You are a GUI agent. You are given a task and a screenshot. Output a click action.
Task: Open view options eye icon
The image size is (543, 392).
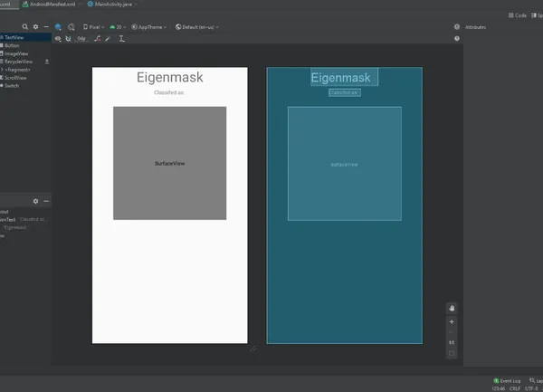(58, 39)
